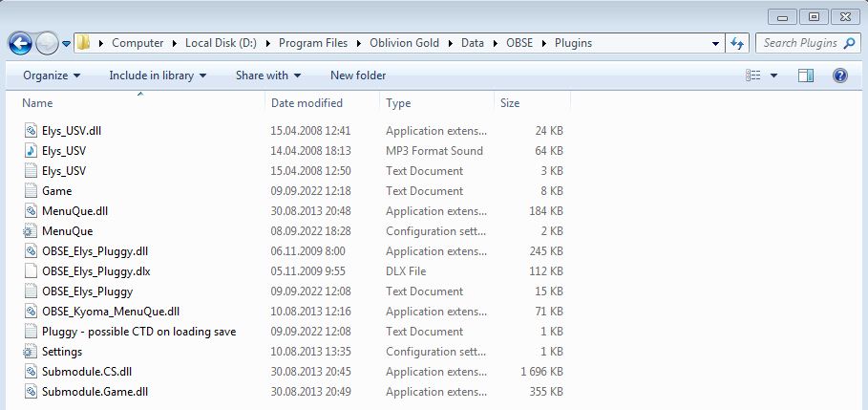Open previous locations dropdown in address bar
The image size is (868, 410).
click(x=715, y=43)
